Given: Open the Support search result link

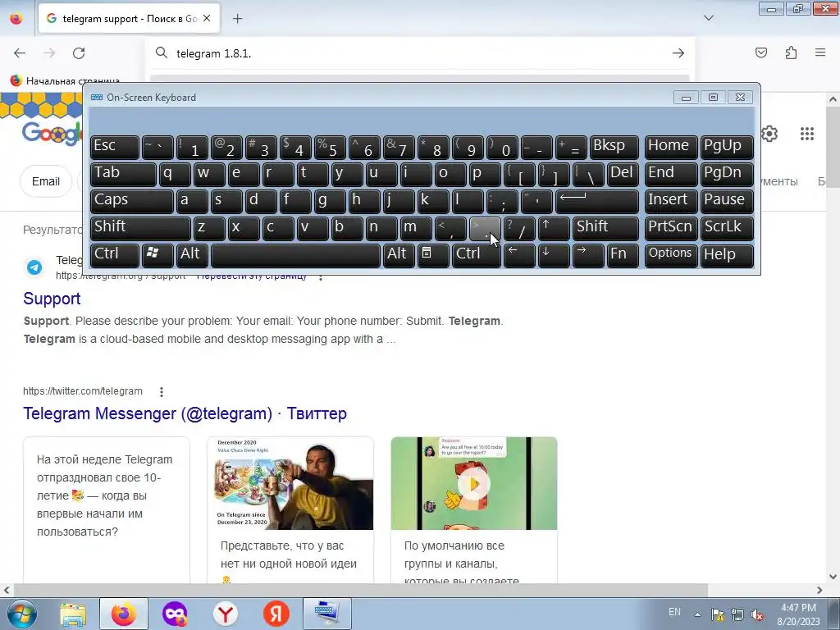Looking at the screenshot, I should click(x=52, y=299).
